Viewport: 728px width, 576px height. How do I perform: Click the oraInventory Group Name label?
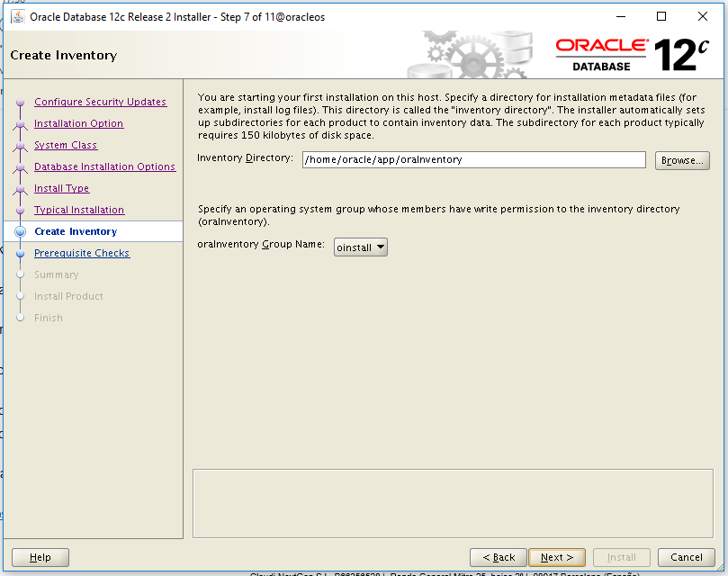261,244
